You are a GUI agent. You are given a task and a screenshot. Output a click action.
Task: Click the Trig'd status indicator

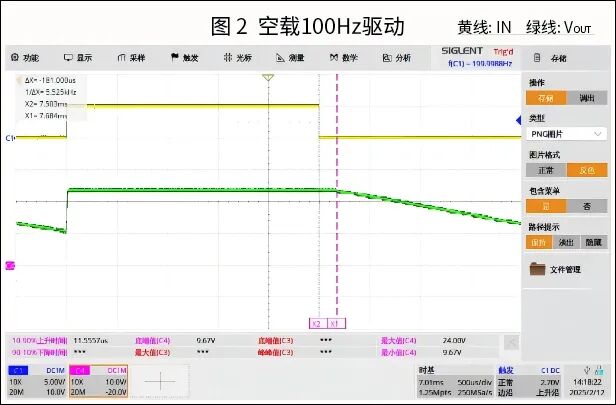pyautogui.click(x=503, y=51)
